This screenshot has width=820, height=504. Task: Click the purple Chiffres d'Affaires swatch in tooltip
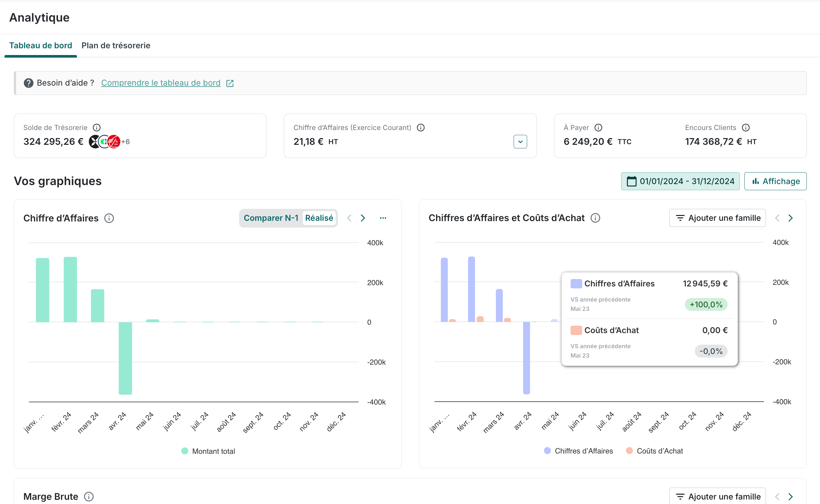click(x=576, y=284)
